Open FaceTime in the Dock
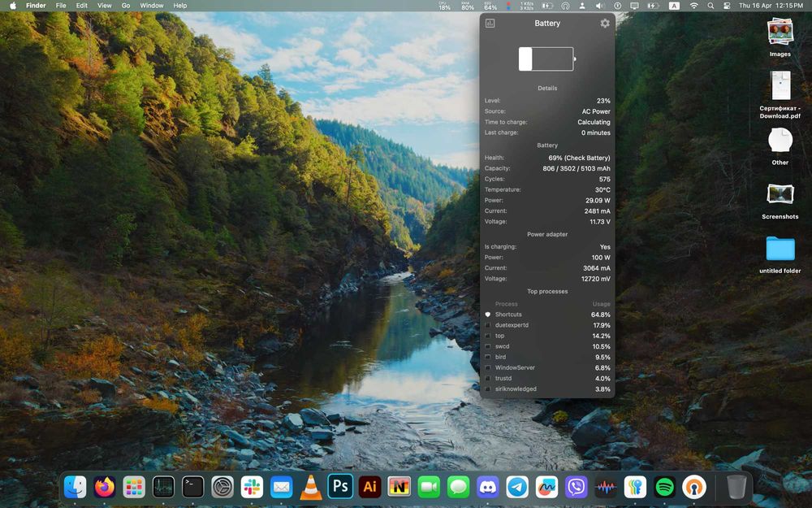 [x=429, y=487]
